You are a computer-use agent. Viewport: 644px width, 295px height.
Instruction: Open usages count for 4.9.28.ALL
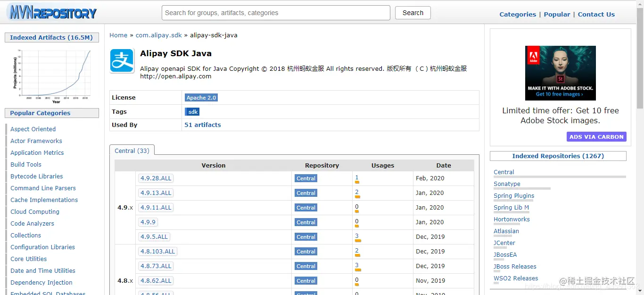click(x=357, y=178)
